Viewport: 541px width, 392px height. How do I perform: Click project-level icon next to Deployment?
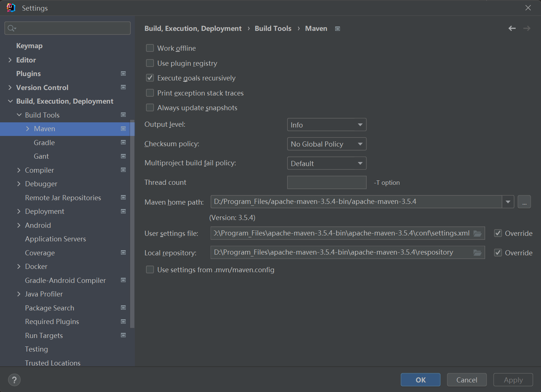tap(123, 211)
